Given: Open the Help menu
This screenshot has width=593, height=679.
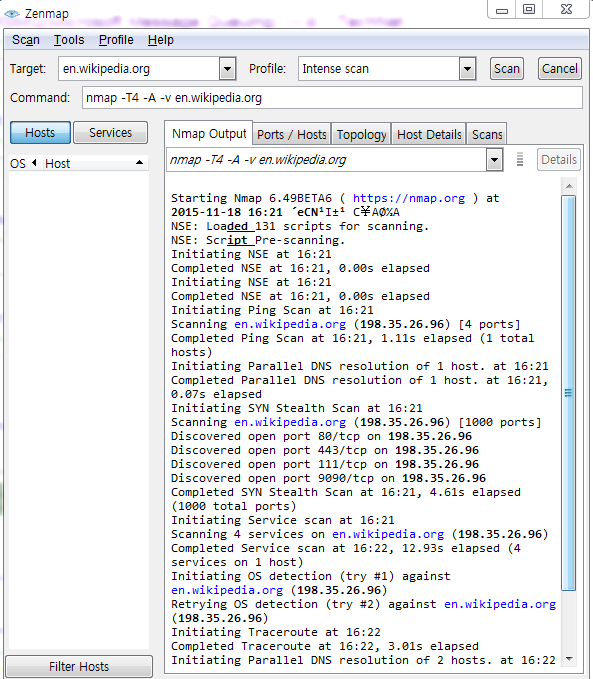Looking at the screenshot, I should coord(161,40).
